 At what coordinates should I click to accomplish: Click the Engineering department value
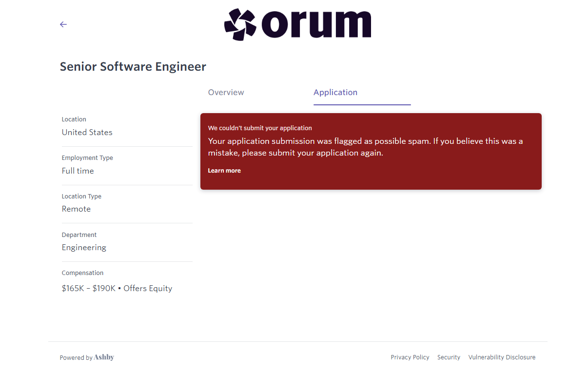click(84, 248)
